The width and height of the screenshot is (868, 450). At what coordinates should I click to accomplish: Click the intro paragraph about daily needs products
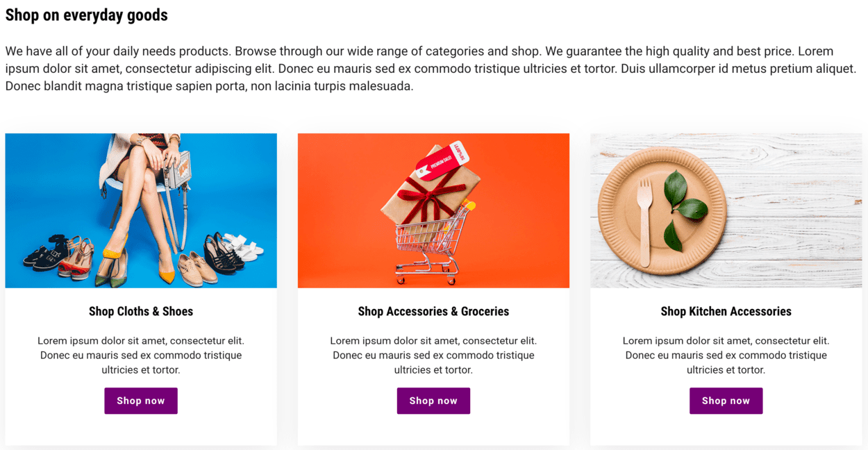pos(431,69)
